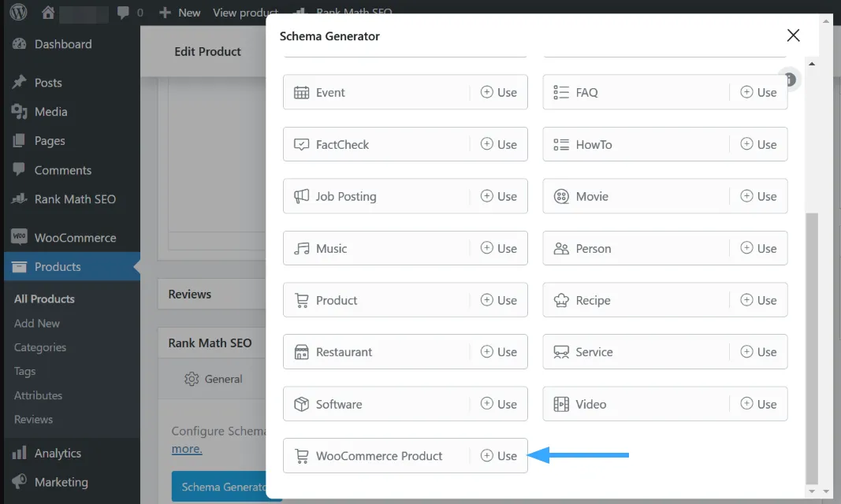Click the Pages icon in sidebar
The height and width of the screenshot is (504, 841).
click(19, 140)
